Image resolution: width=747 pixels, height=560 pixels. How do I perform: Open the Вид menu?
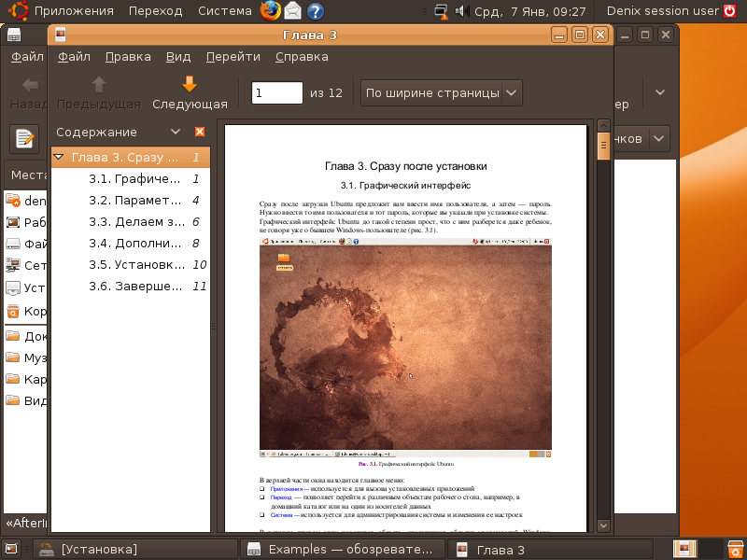[178, 57]
